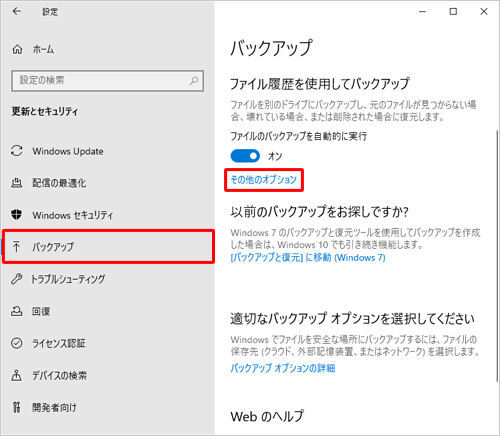500x436 pixels.
Task: Minimize the 設定 window
Action: click(422, 12)
